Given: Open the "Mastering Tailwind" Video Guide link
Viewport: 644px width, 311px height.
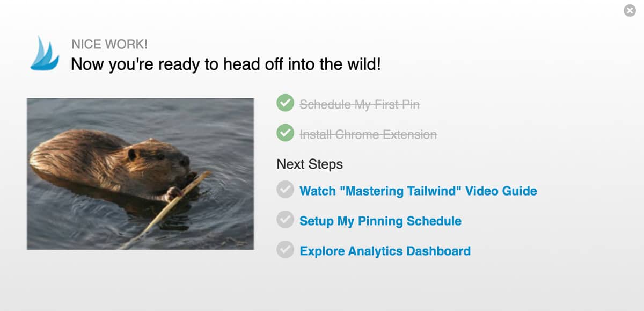Looking at the screenshot, I should click(x=418, y=191).
